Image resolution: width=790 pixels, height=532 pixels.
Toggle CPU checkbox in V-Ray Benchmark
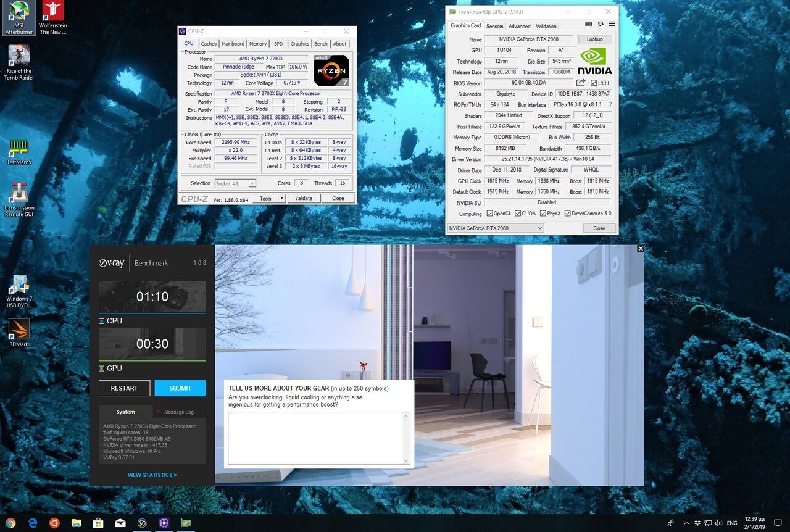tap(102, 321)
